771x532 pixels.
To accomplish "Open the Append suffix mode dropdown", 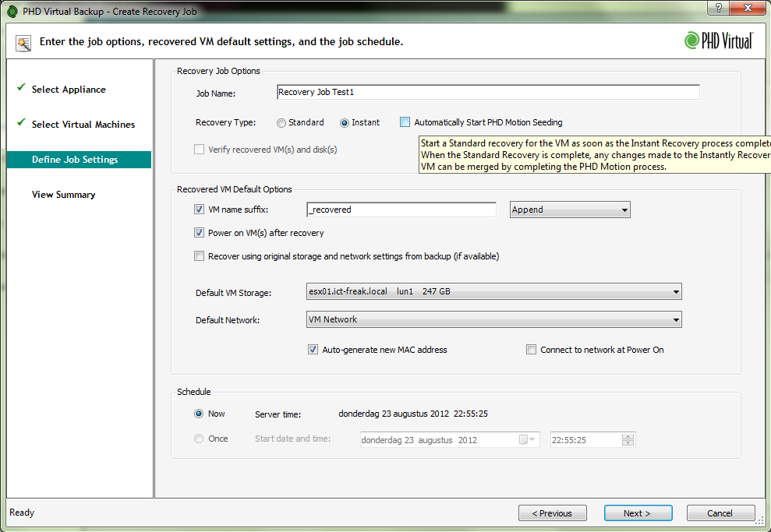I will point(570,210).
